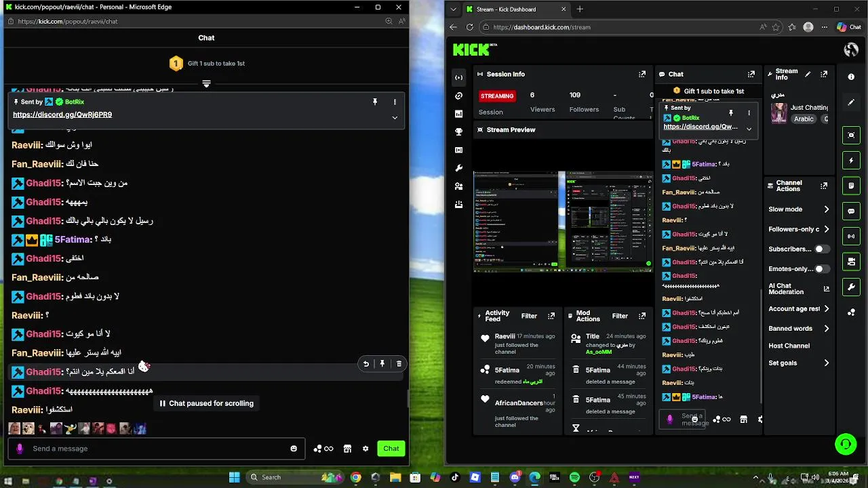This screenshot has width=868, height=488.
Task: Toggle Subscribers-only chat switch
Action: pos(822,249)
